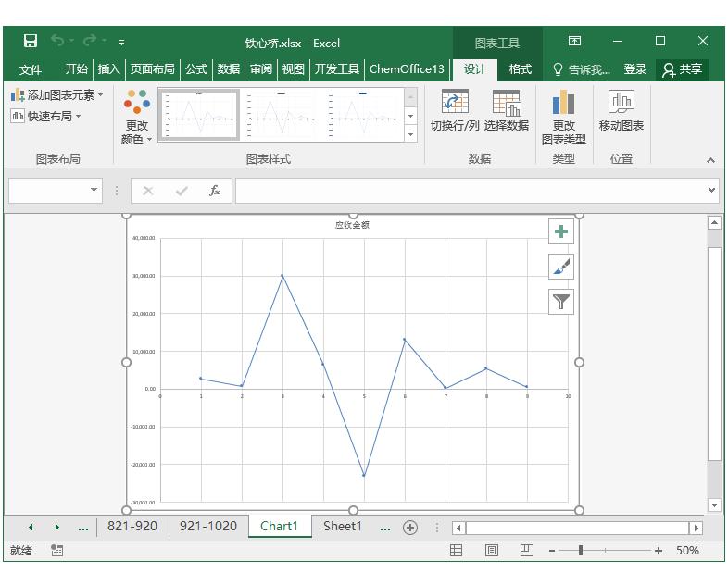This screenshot has width=728, height=585.
Task: Click the chart styles gallery down arrow
Action: point(411,116)
